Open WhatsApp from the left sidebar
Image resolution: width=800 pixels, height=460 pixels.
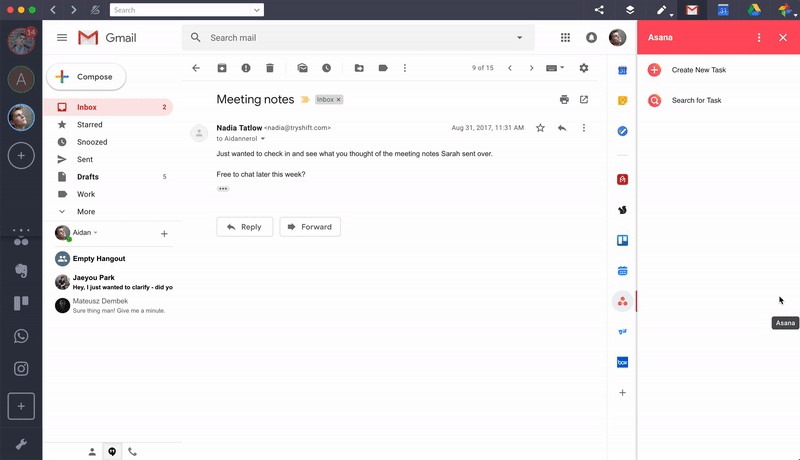(x=21, y=336)
